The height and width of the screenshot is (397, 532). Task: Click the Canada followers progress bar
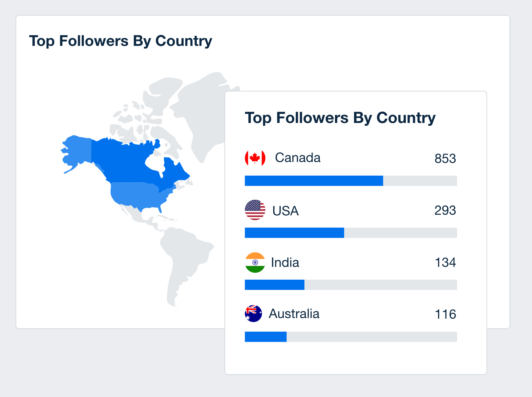[351, 181]
